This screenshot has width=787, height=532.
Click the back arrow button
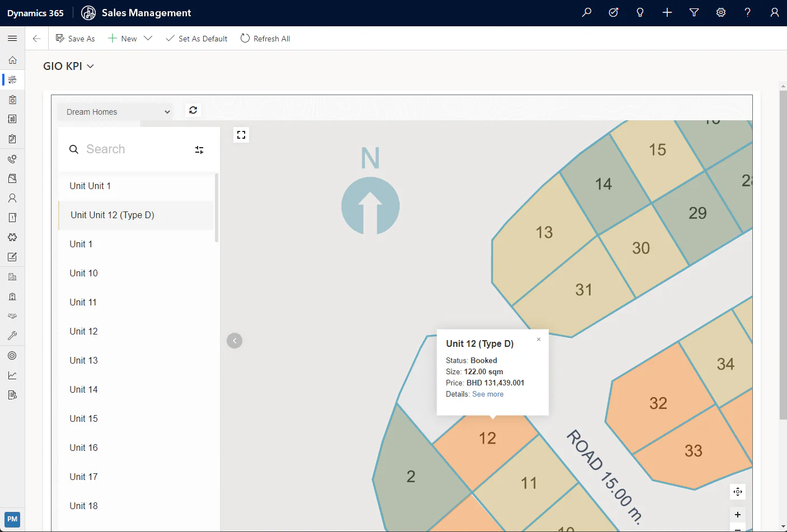[x=37, y=39]
